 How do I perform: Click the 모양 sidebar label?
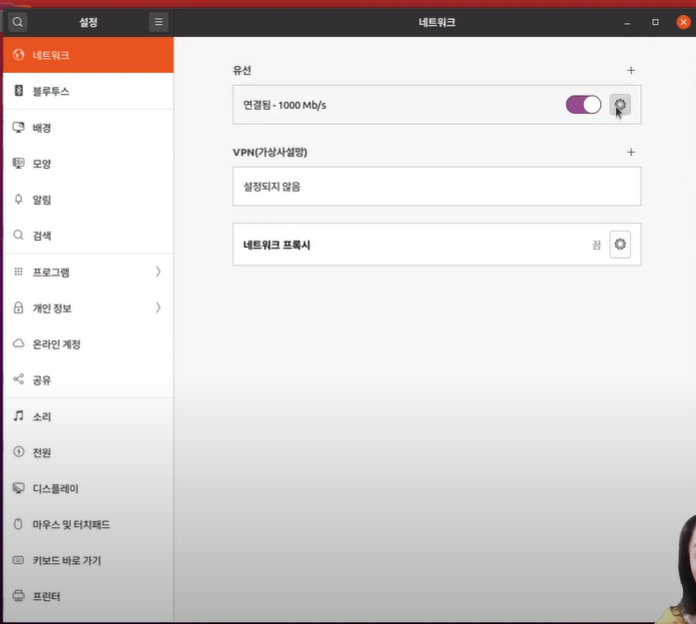click(42, 164)
